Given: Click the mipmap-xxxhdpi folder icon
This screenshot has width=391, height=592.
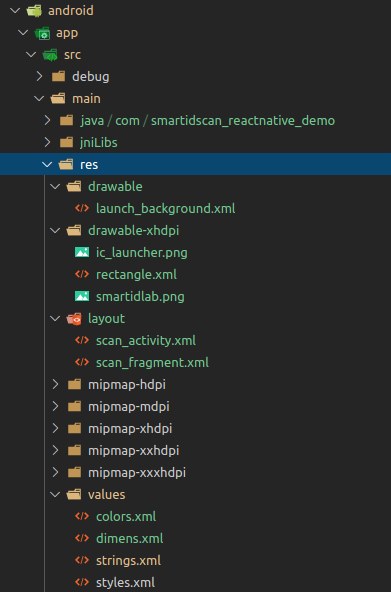Looking at the screenshot, I should point(75,472).
